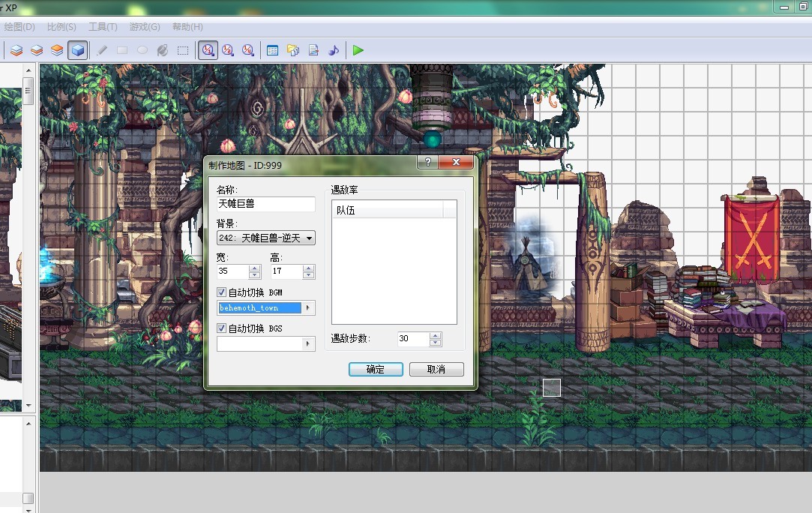
Task: Open the script editor icon
Action: pyautogui.click(x=313, y=50)
